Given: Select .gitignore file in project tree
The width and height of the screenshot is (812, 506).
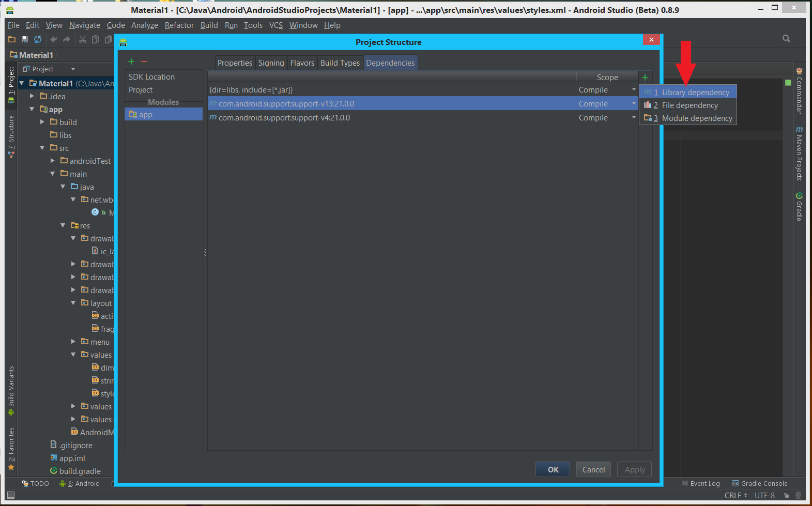Looking at the screenshot, I should coord(71,445).
